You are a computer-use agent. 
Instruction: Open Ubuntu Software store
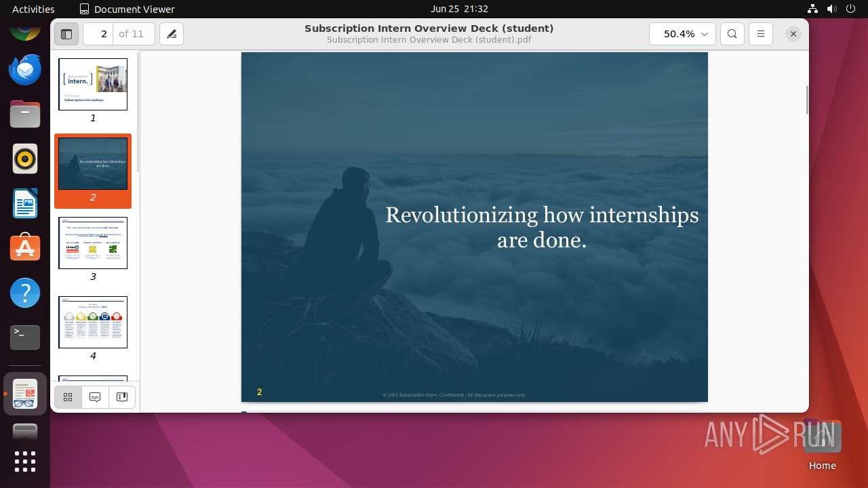click(25, 249)
